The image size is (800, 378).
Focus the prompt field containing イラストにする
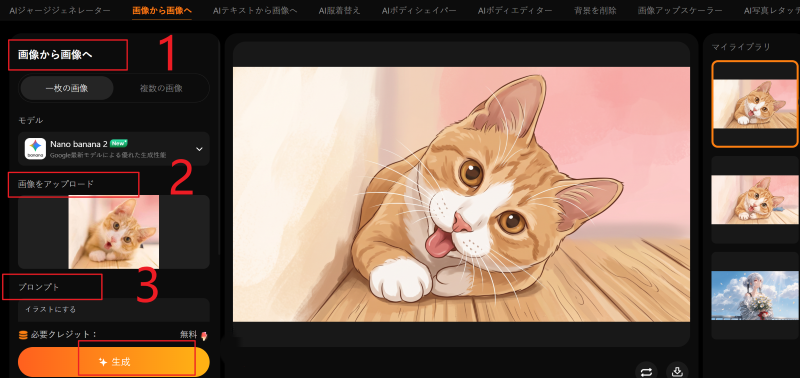point(114,310)
